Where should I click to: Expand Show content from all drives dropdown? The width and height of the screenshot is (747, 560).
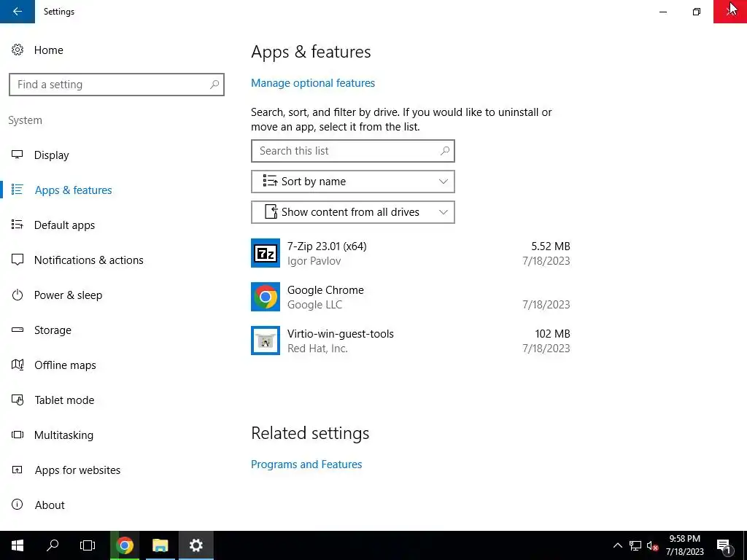coord(352,212)
